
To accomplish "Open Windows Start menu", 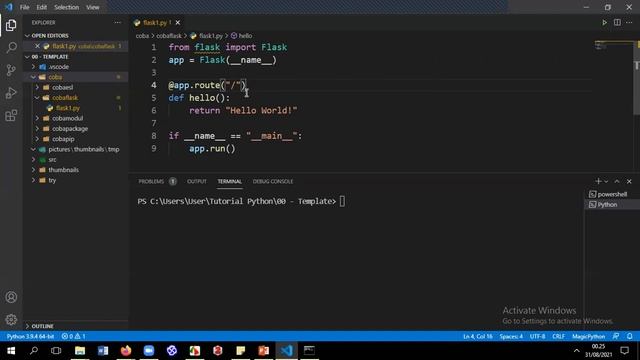I will tap(11, 351).
